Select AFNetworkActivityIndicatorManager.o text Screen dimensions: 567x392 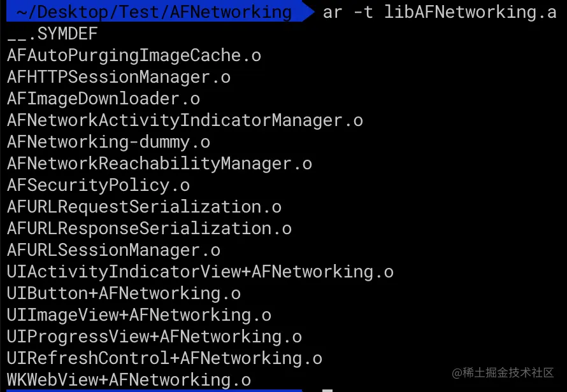coord(185,120)
